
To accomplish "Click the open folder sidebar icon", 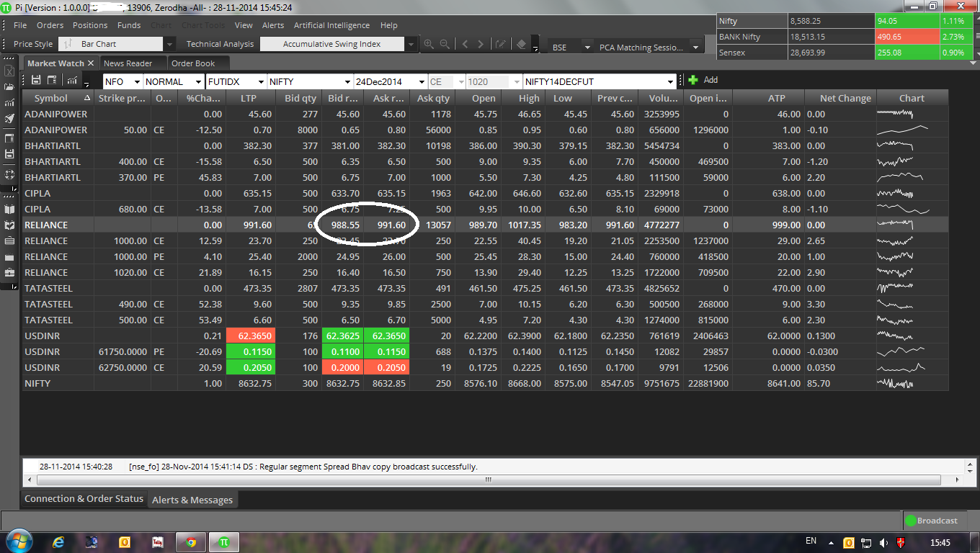I will [x=9, y=87].
